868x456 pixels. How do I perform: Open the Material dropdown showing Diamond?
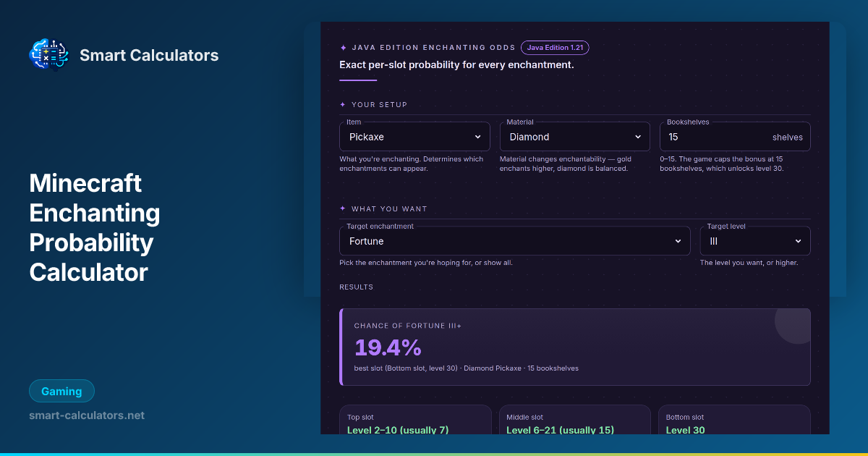tap(575, 137)
